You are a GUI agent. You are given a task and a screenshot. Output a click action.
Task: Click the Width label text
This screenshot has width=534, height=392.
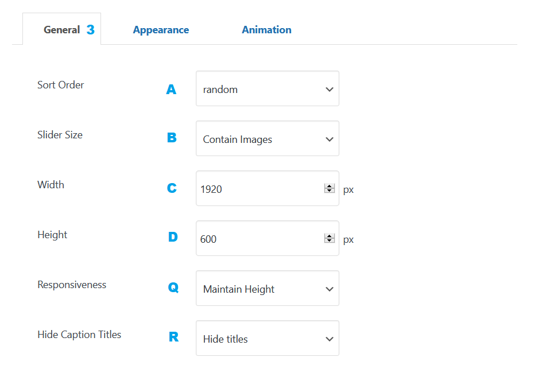tap(51, 185)
